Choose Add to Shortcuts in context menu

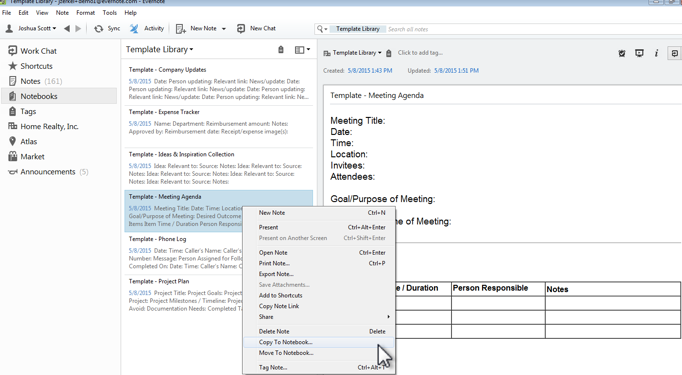319,295
